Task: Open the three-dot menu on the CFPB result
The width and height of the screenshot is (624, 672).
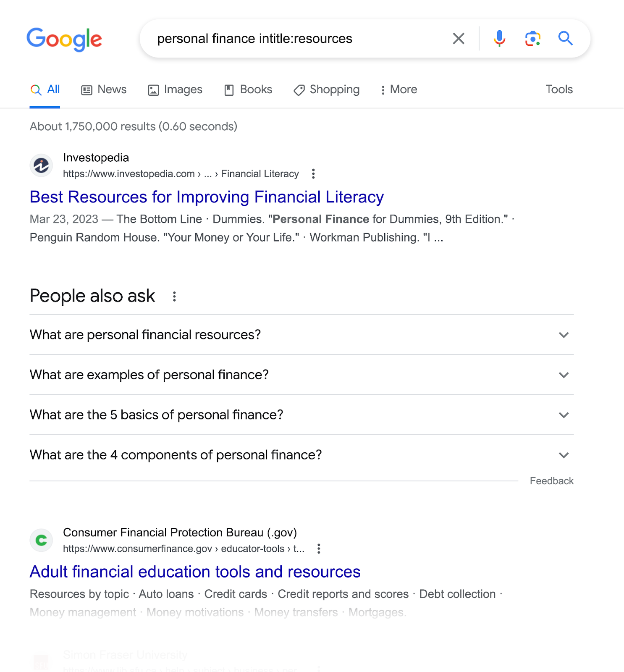Action: point(319,549)
